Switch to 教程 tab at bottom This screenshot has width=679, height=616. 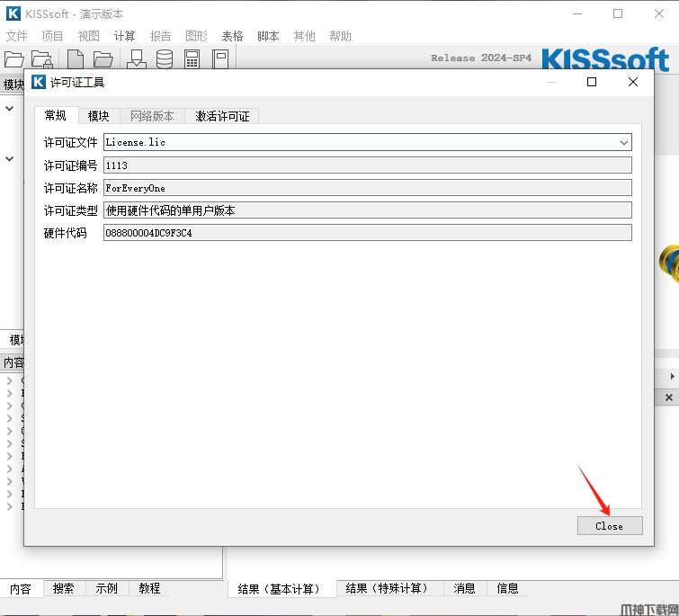coord(149,588)
